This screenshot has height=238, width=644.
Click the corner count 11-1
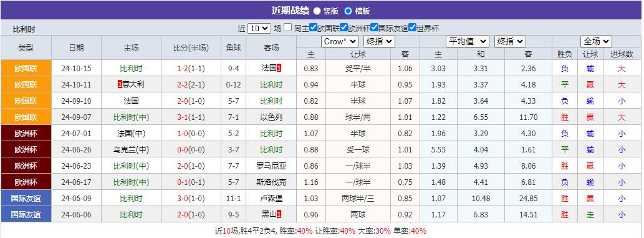[234, 199]
